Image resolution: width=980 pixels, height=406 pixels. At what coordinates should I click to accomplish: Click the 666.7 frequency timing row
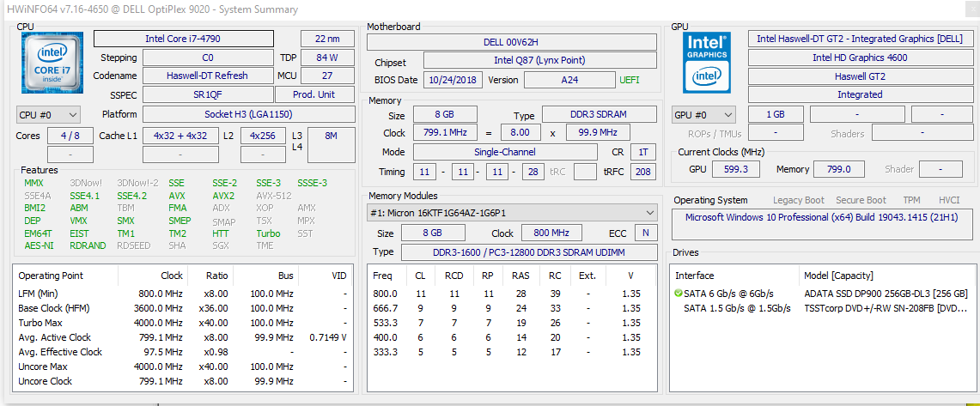(512, 308)
